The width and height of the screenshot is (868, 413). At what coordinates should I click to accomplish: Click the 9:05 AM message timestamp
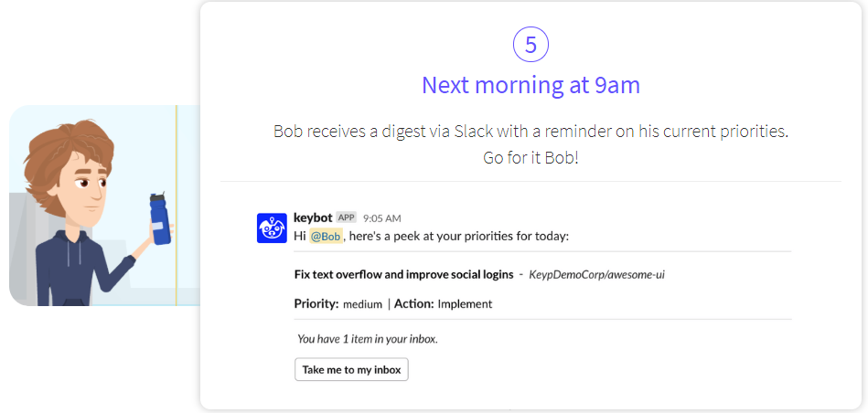click(x=382, y=218)
